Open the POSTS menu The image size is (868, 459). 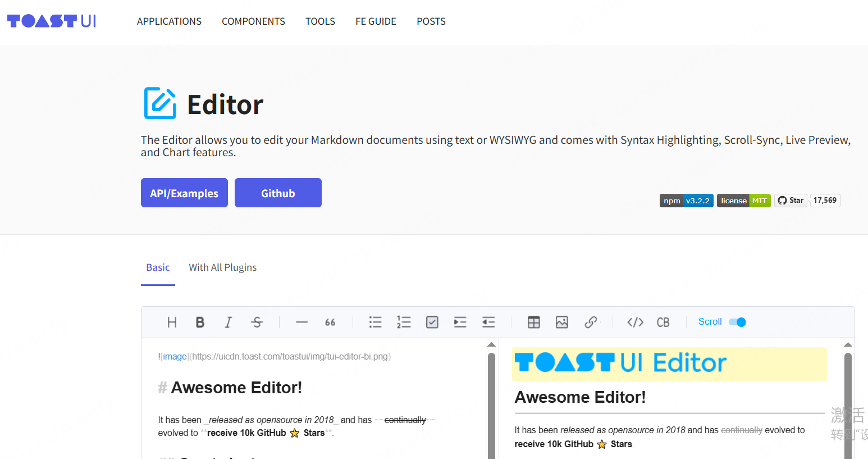click(431, 21)
